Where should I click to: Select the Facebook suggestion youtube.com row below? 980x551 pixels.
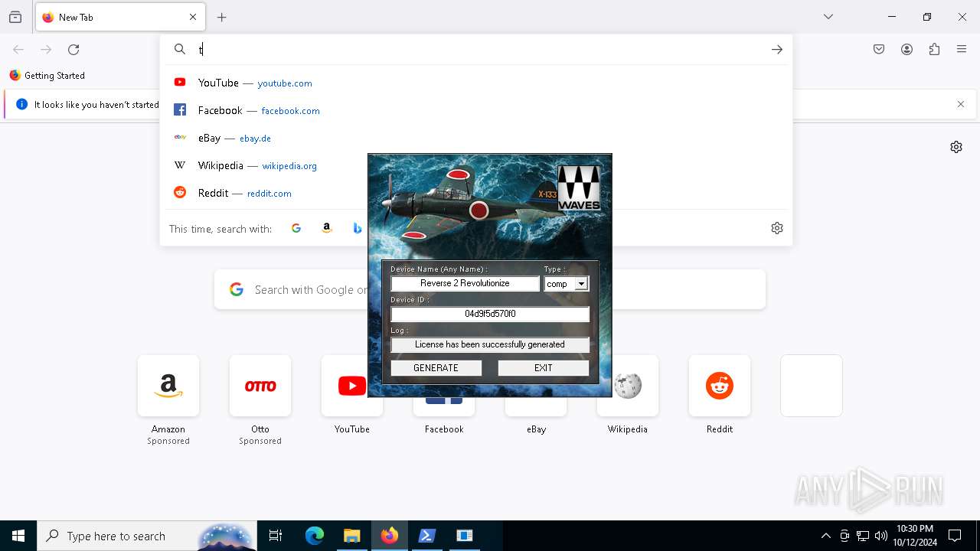[x=475, y=110]
